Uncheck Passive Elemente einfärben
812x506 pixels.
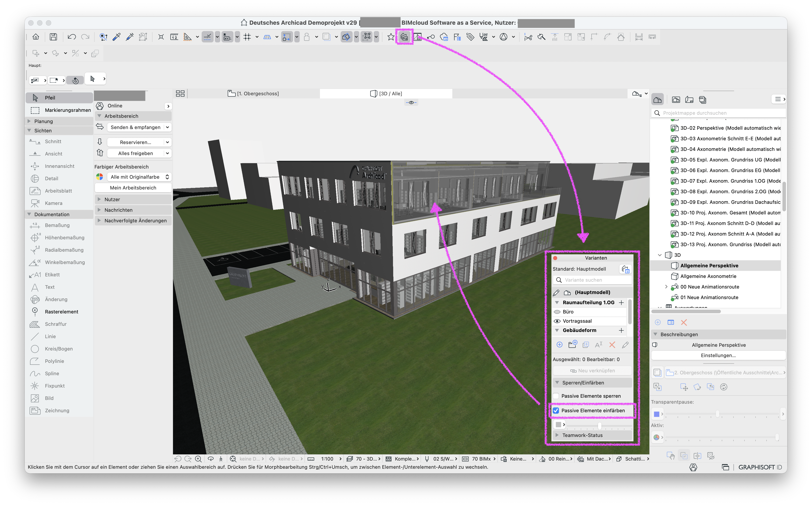(x=556, y=411)
